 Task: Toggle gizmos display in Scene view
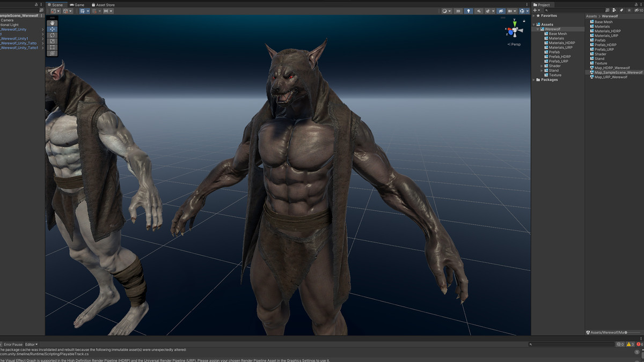pos(522,11)
